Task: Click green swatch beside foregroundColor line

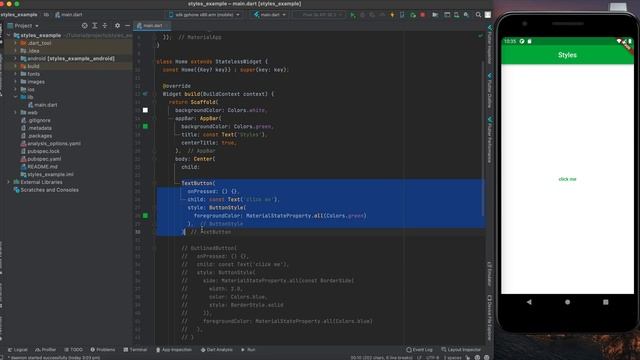Action: (x=145, y=216)
